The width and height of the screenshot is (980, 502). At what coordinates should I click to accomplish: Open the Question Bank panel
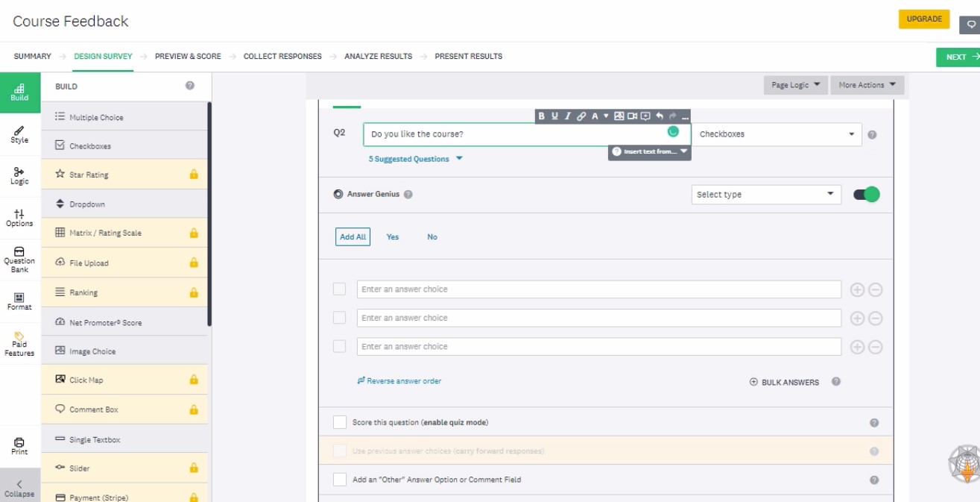tap(19, 259)
